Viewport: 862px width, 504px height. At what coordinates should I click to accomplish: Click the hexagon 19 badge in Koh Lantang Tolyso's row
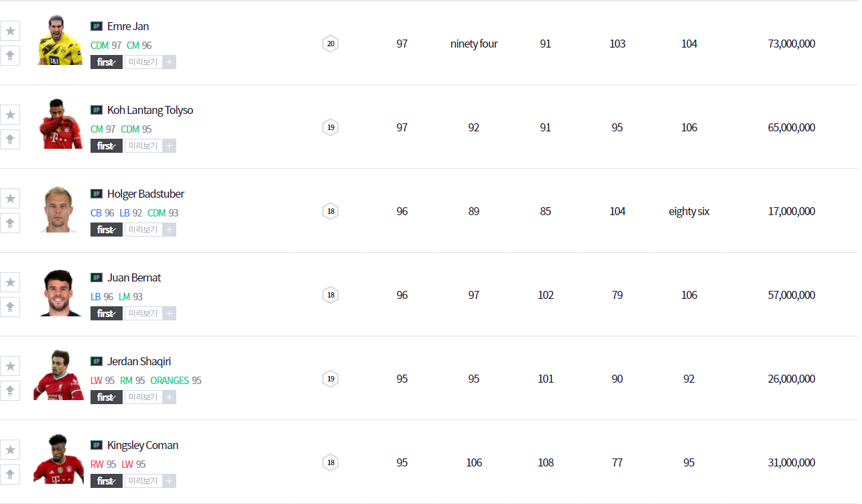pyautogui.click(x=330, y=127)
